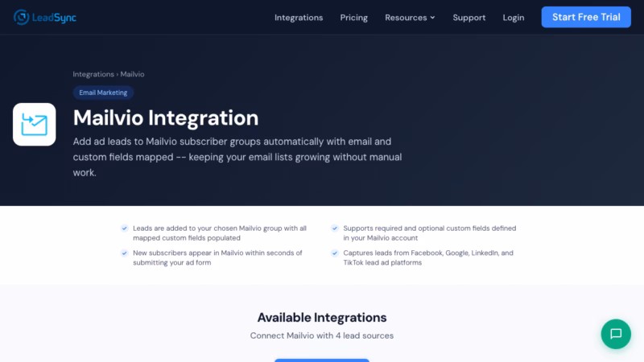Click checkmark icon beside New subscribers appear
Image resolution: width=644 pixels, height=362 pixels.
[x=124, y=253]
